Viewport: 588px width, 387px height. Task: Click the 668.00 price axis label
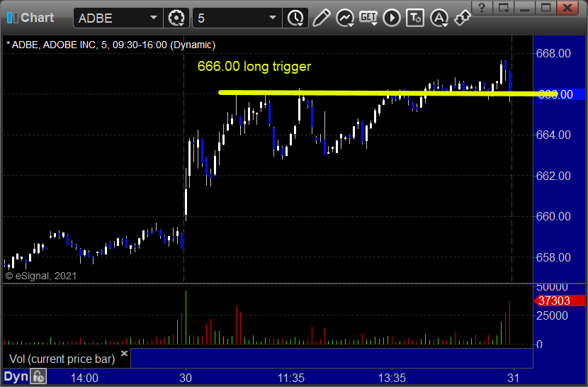click(553, 53)
